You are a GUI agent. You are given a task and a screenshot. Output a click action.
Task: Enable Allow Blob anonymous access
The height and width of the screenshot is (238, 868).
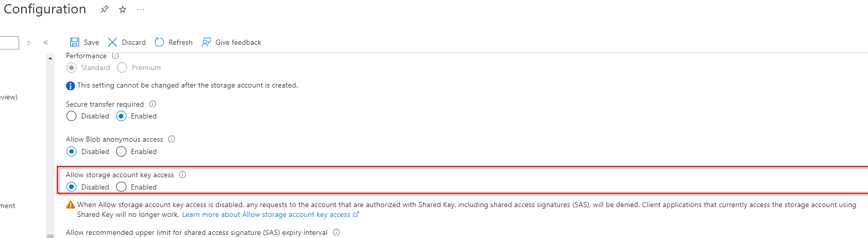[121, 151]
